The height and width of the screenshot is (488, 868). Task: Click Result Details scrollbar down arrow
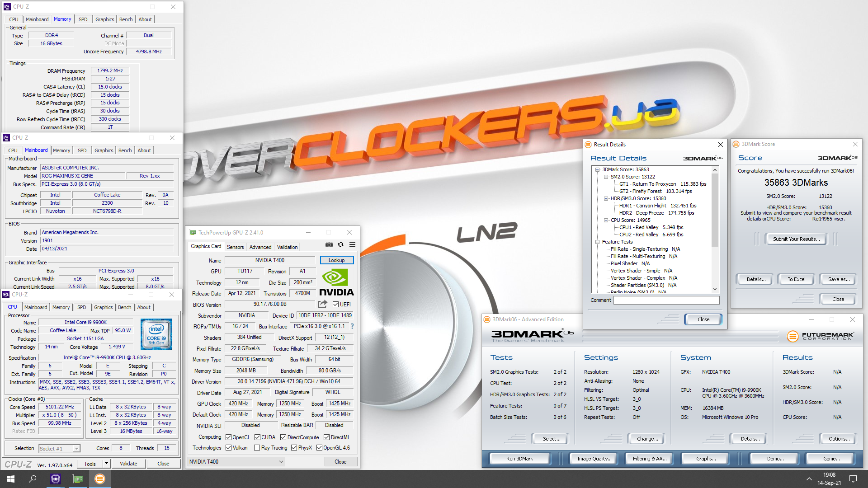point(715,289)
